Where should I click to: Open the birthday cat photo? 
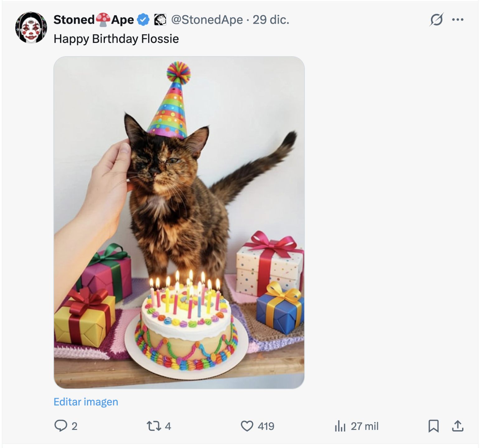179,222
